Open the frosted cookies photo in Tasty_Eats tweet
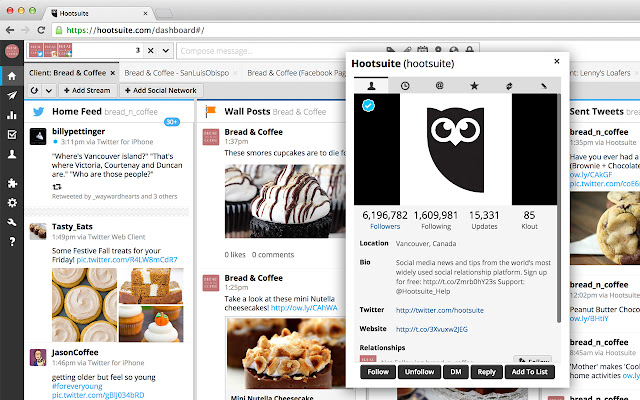Viewport: 640px width, 400px height. tap(84, 305)
